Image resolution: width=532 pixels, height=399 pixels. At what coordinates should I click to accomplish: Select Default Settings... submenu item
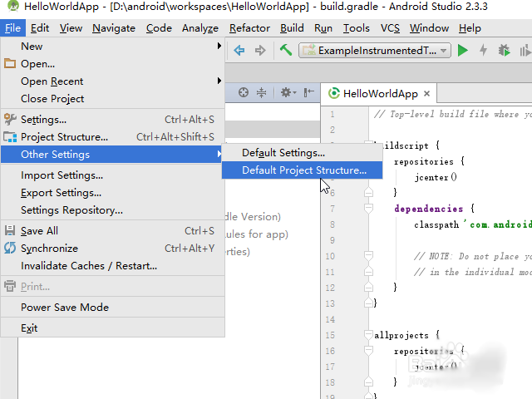302,153
